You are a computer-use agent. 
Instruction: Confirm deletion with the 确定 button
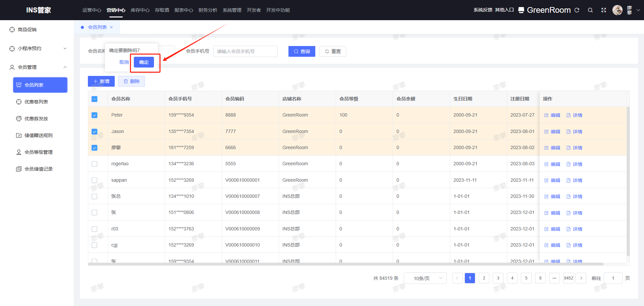coord(144,62)
